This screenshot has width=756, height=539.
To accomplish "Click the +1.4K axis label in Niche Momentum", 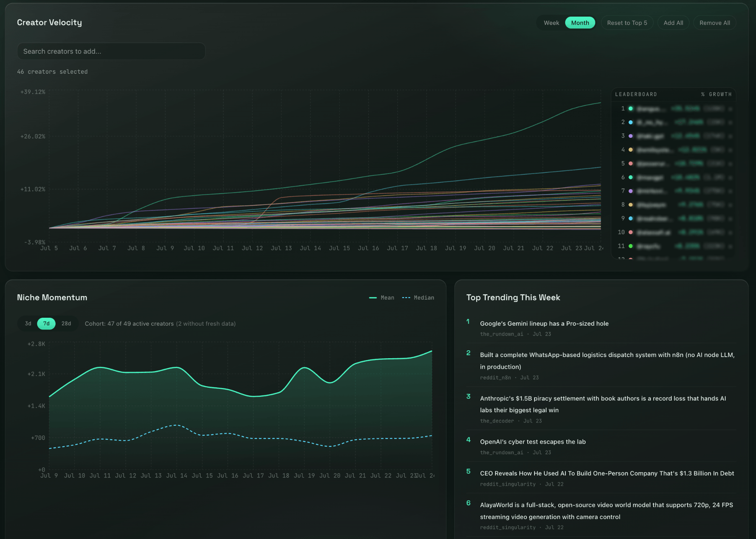I will click(36, 406).
